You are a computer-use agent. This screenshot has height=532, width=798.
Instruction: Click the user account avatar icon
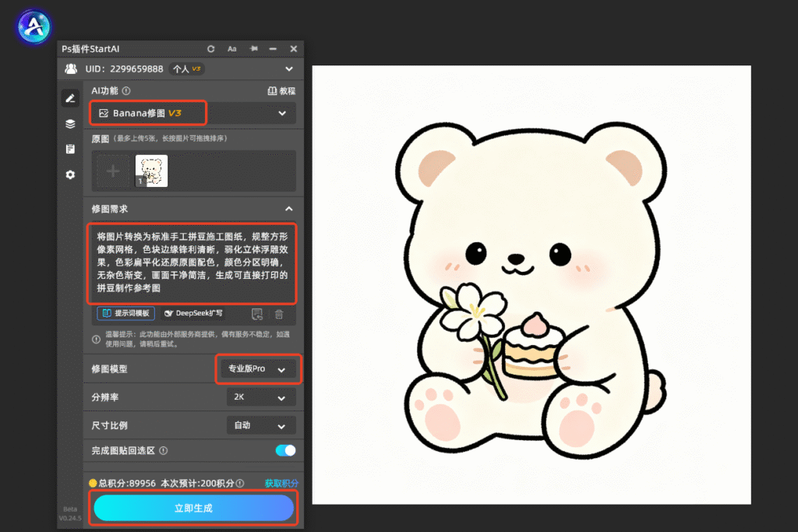(x=71, y=69)
